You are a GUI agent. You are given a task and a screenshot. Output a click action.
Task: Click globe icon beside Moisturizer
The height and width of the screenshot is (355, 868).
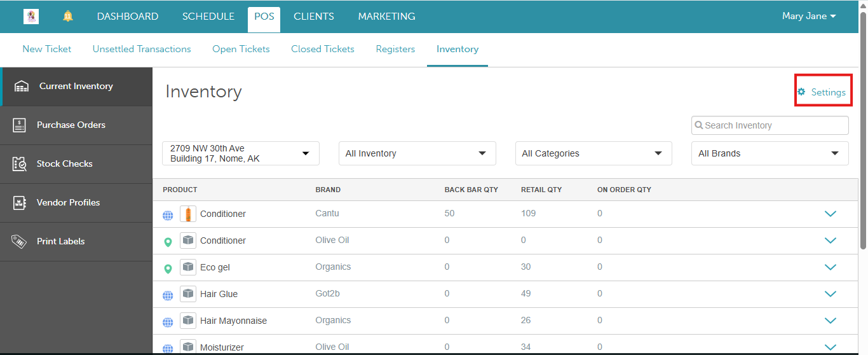click(x=168, y=349)
